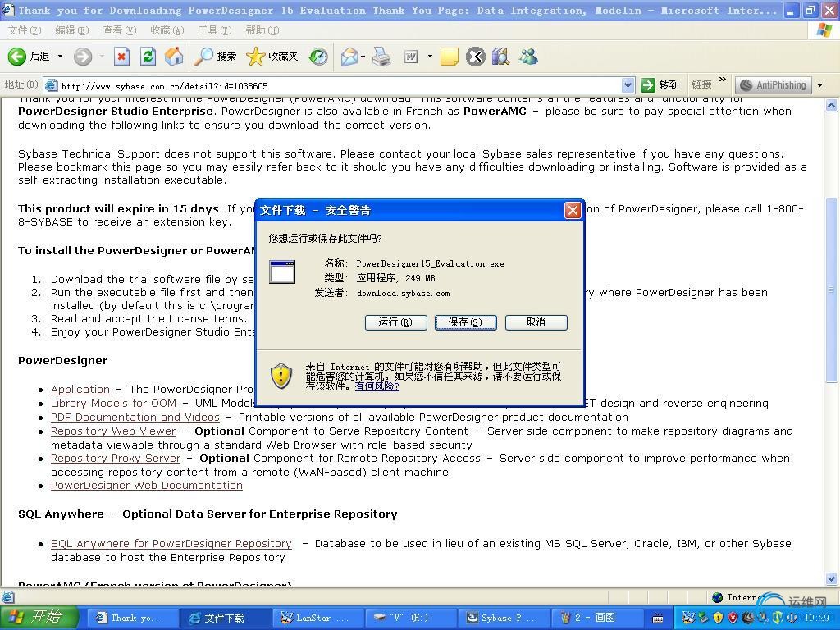This screenshot has width=840, height=630.
Task: Print the page with the printer icon
Action: click(x=381, y=57)
